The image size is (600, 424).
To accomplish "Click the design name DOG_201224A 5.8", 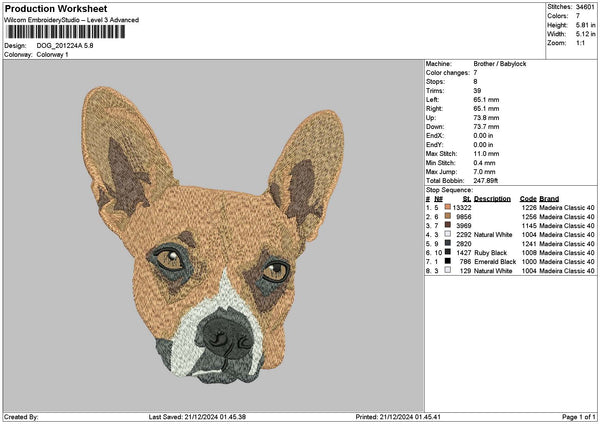I will click(65, 45).
